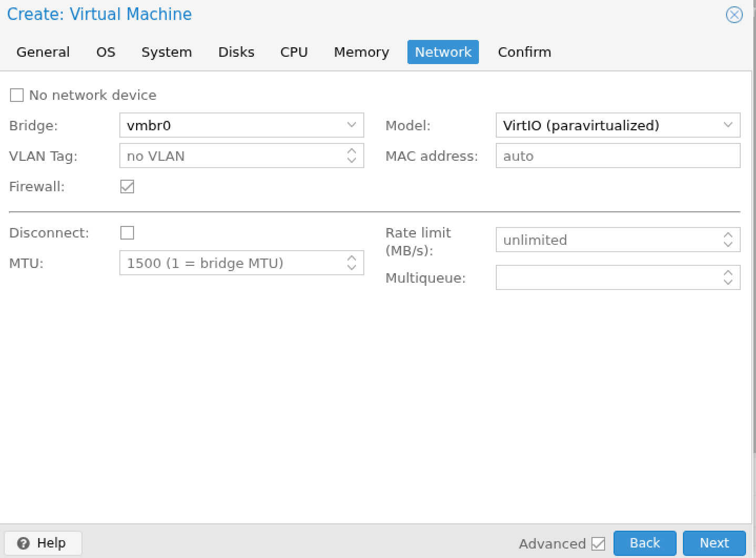Go to the Memory tab
This screenshot has height=558, width=756.
[x=361, y=52]
